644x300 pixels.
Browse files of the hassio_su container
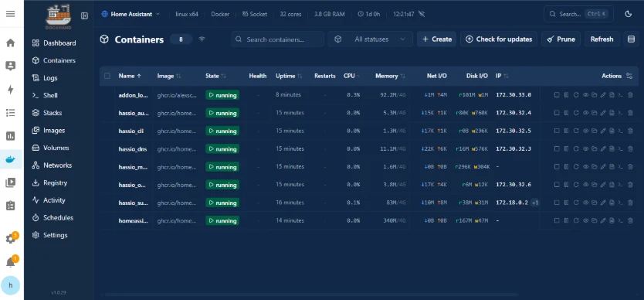tap(594, 203)
